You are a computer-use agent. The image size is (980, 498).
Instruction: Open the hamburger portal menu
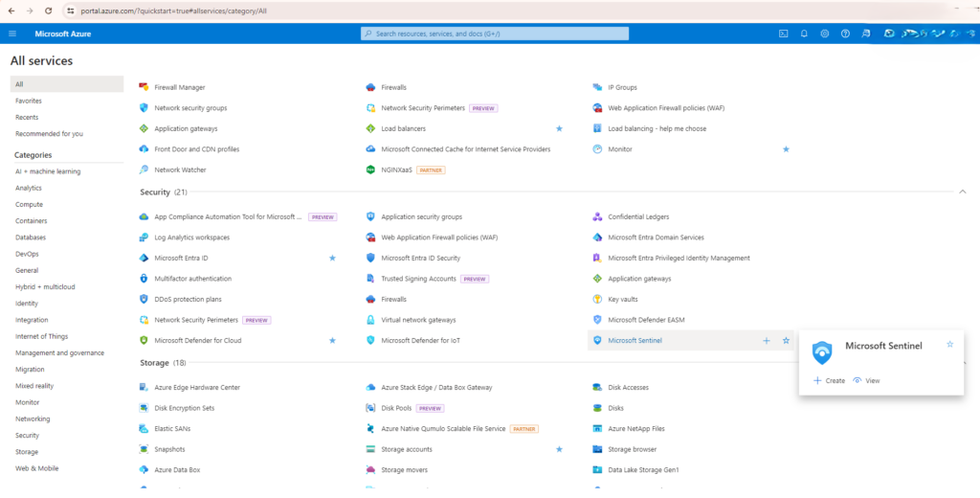[12, 34]
